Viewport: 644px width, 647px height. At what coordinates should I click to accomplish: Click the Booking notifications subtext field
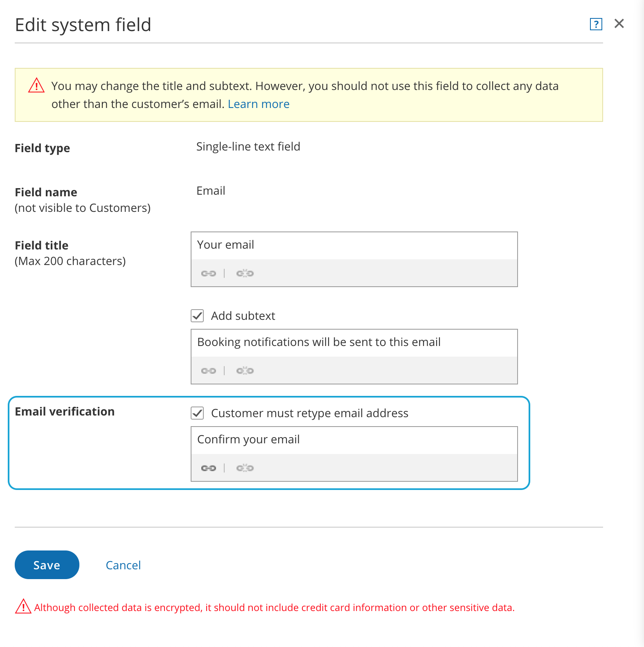(x=354, y=343)
